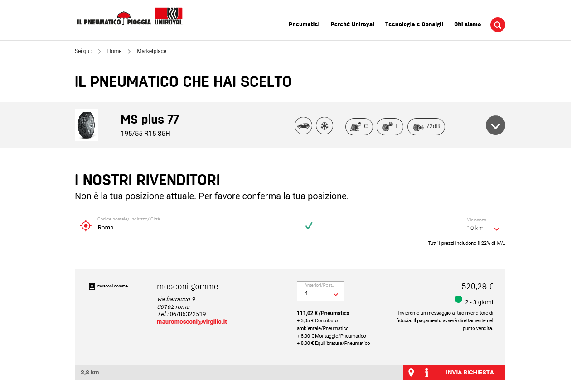Show mosconi gomme on map pin
The width and height of the screenshot is (571, 392).
coord(411,373)
